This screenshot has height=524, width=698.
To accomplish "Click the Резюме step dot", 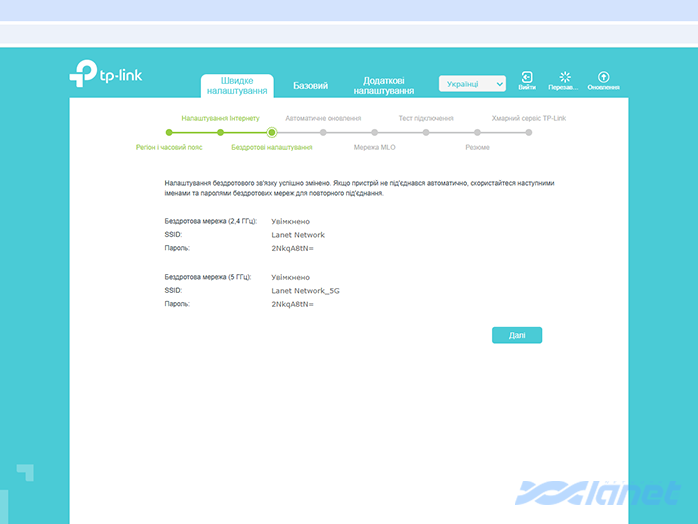I will coord(477,132).
